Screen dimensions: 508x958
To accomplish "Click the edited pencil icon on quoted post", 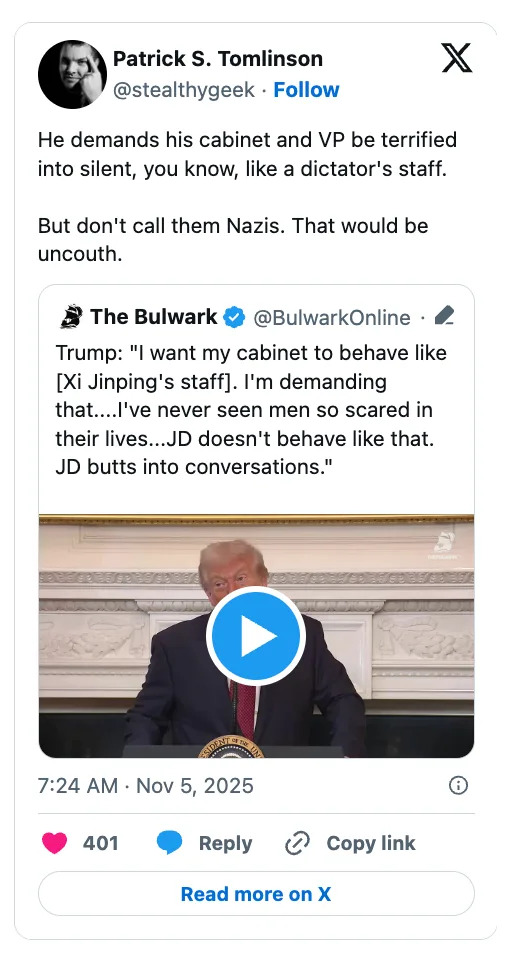I will pyautogui.click(x=444, y=316).
